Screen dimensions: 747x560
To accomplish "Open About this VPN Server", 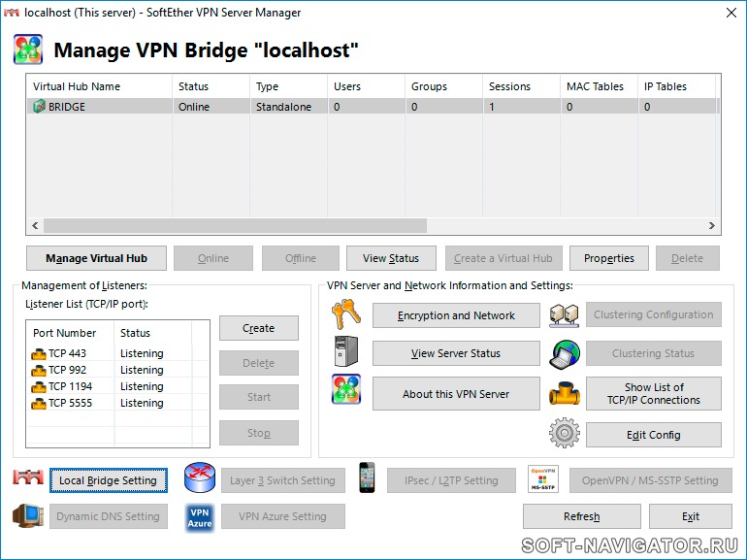I will [x=456, y=394].
